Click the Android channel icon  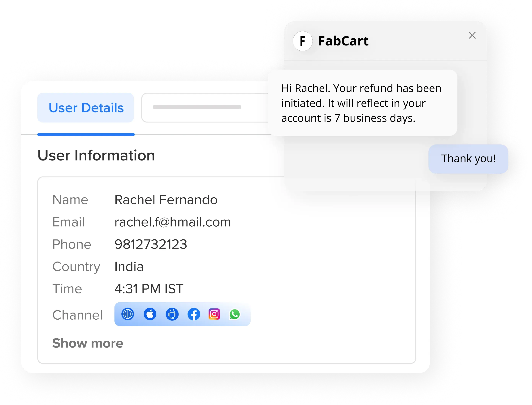click(172, 314)
